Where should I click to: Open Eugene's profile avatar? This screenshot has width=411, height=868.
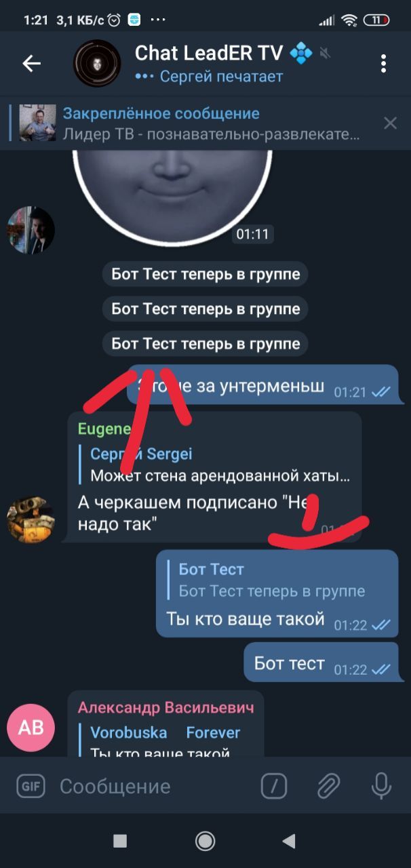click(x=31, y=520)
